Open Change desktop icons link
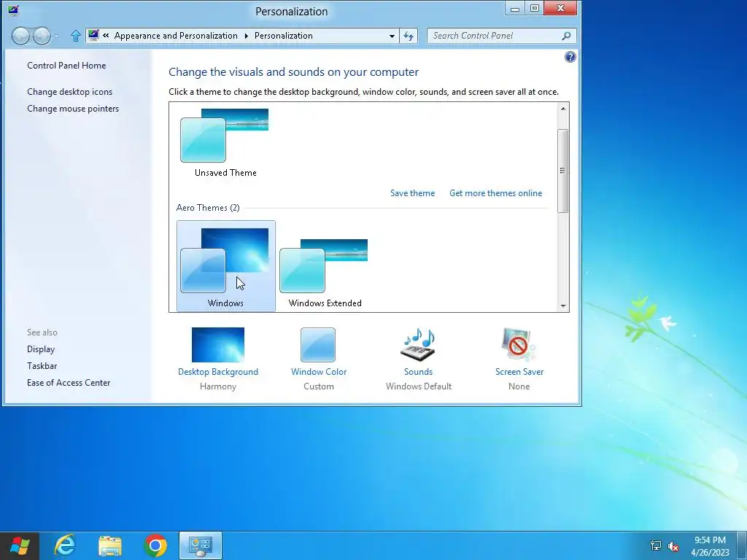This screenshot has width=747, height=560. (x=69, y=91)
